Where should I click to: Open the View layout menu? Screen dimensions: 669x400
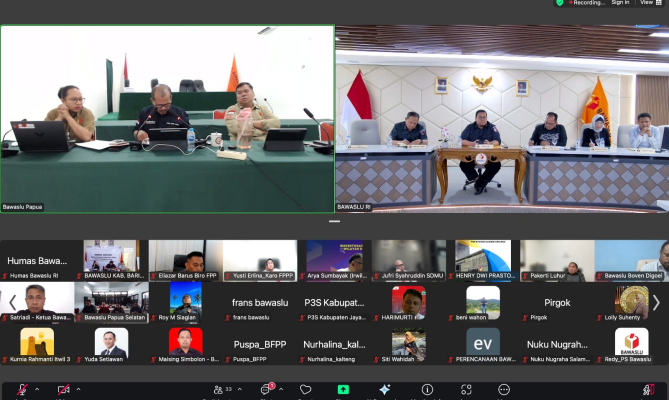pos(650,3)
